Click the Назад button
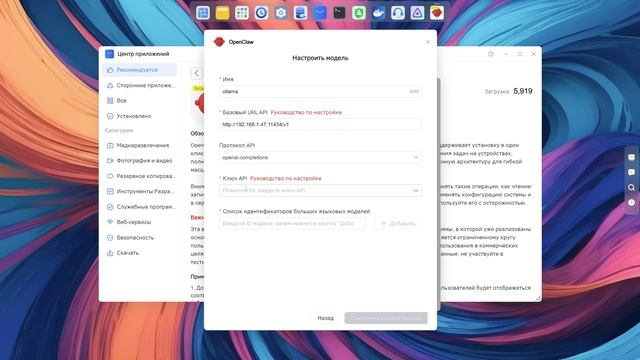This screenshot has width=640, height=360. pos(325,318)
